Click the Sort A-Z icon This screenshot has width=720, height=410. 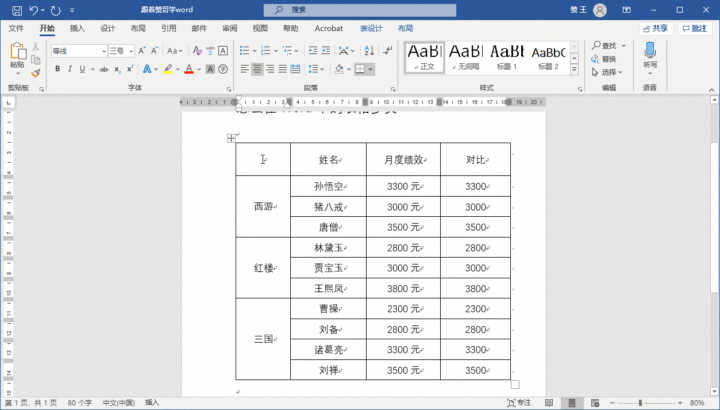click(x=369, y=51)
